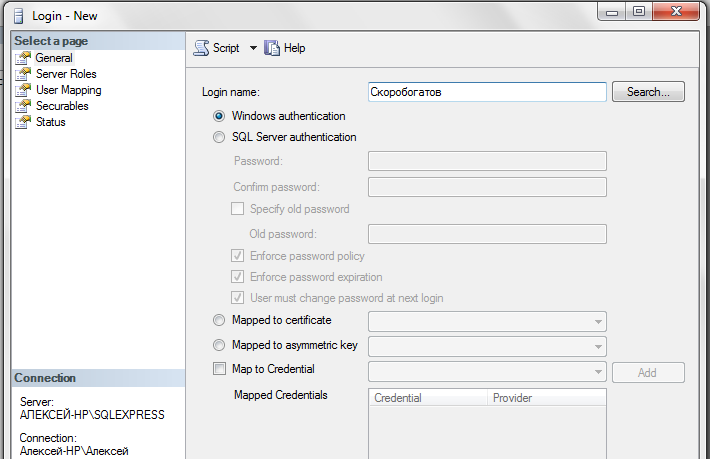Open the Map to Credential combo box
Image resolution: width=710 pixels, height=459 pixels.
pyautogui.click(x=487, y=372)
